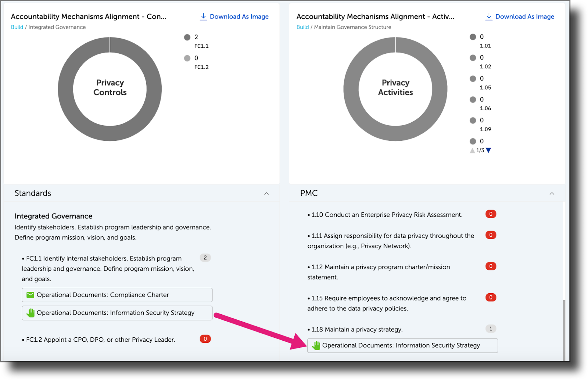Click the hand icon on Information Security Strategy
This screenshot has width=588, height=380.
click(30, 313)
